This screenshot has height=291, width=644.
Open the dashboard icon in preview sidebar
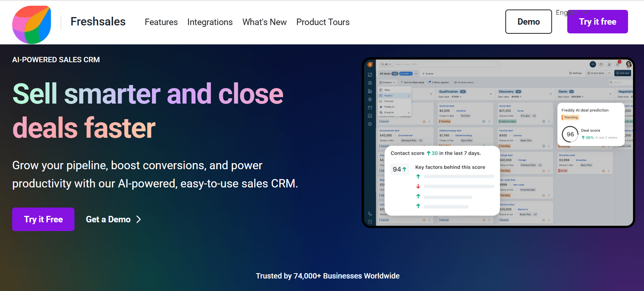tap(370, 75)
